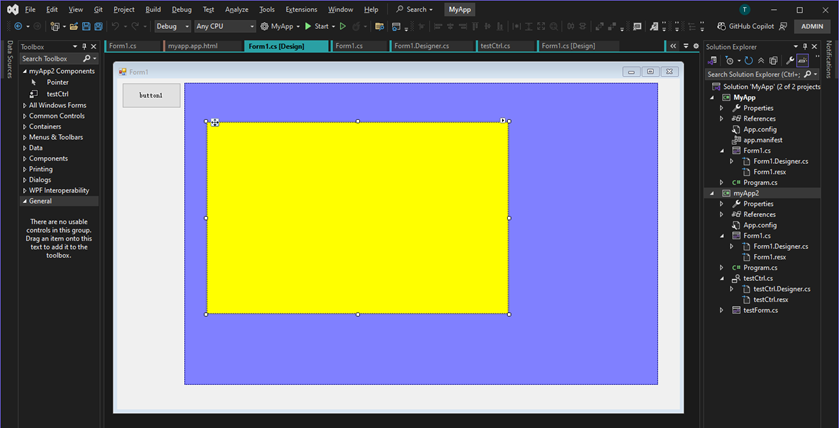Refresh the Solution Explorer view
Image resolution: width=839 pixels, height=428 pixels.
[x=749, y=61]
